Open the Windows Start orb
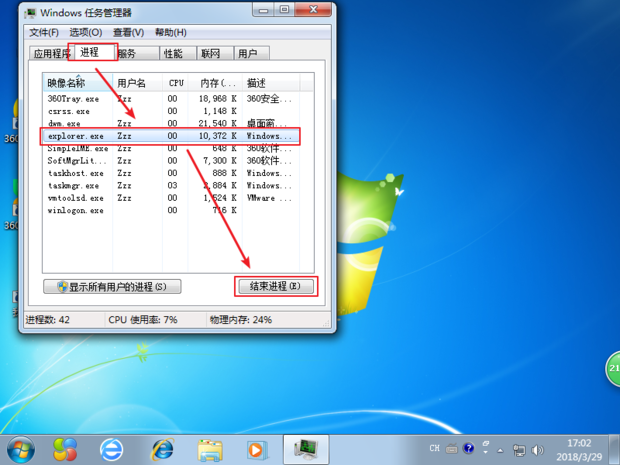 [x=21, y=450]
